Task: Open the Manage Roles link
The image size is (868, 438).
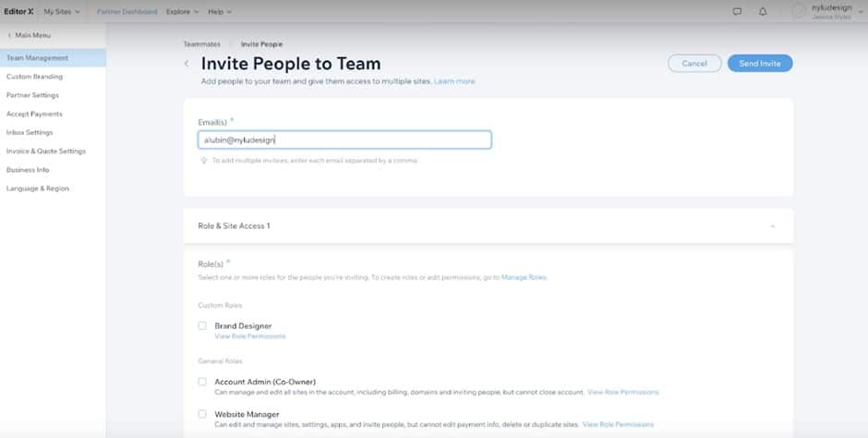Action: pyautogui.click(x=524, y=277)
